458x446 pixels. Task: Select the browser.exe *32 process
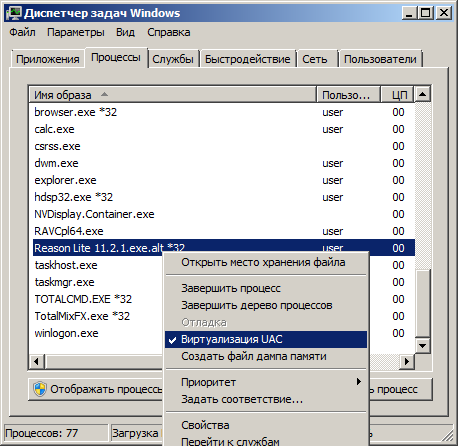223,112
